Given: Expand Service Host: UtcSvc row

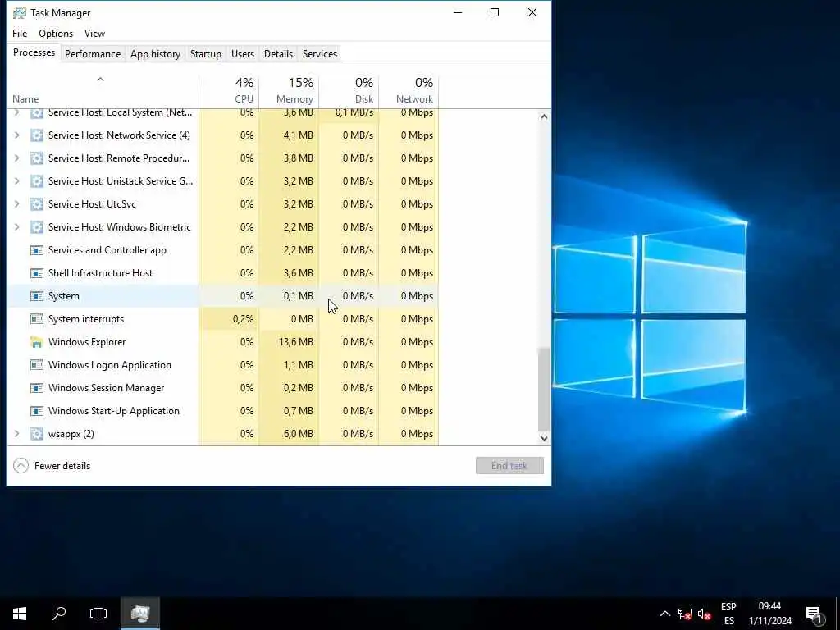Looking at the screenshot, I should tap(16, 204).
